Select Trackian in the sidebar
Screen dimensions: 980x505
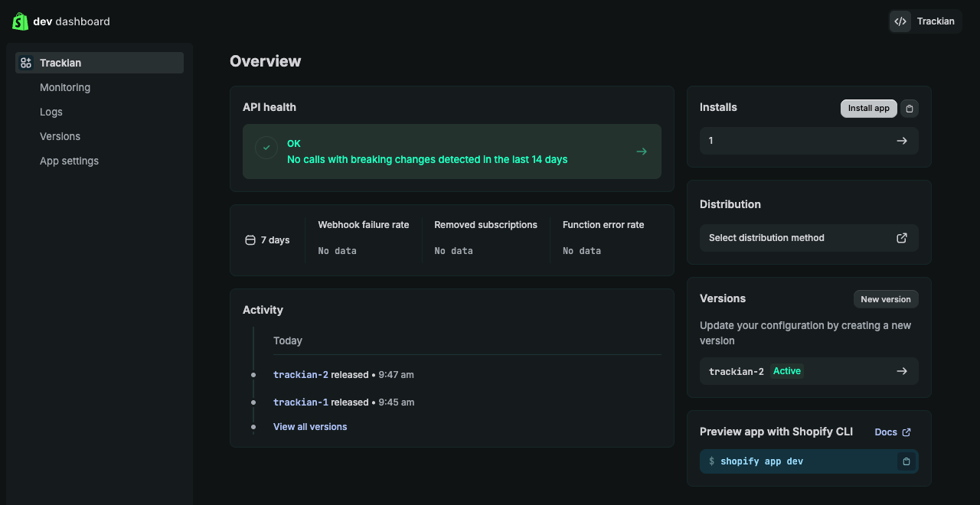(100, 63)
